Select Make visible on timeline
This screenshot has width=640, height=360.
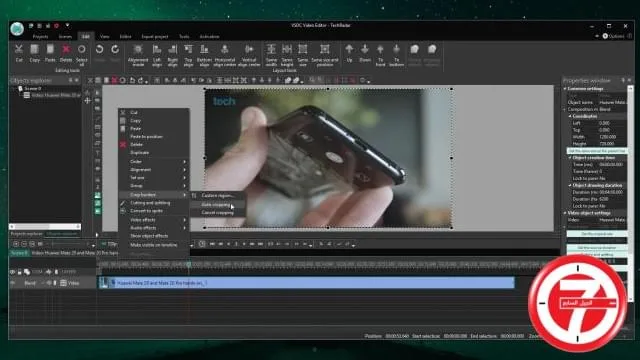click(154, 245)
